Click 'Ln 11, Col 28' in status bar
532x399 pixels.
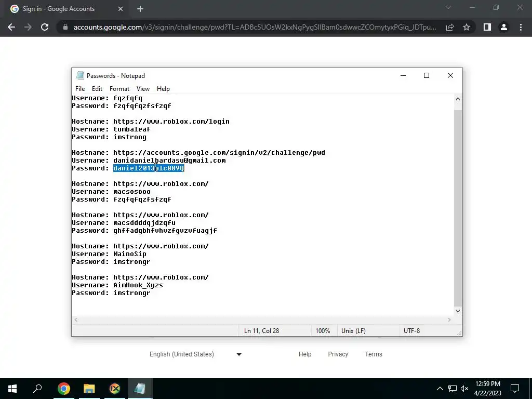(x=262, y=331)
